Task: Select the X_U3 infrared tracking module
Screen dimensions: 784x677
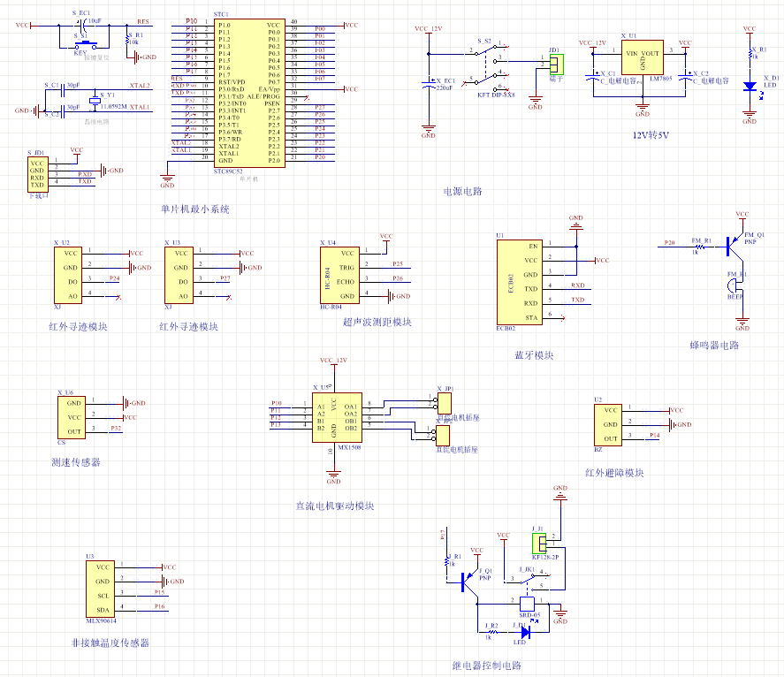Action: click(179, 275)
